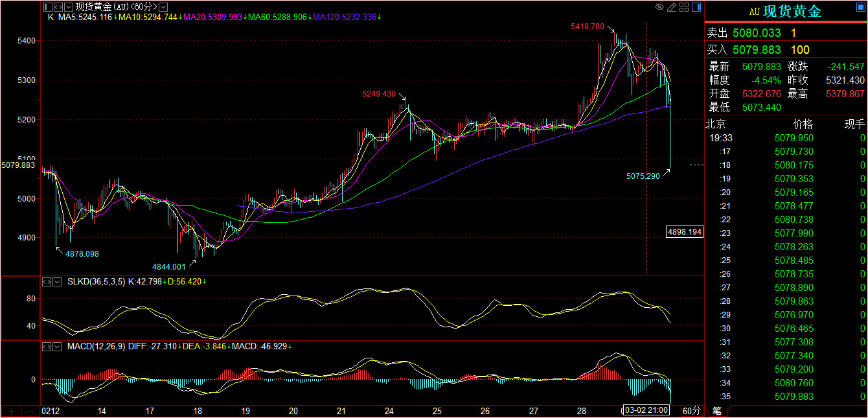Click the MA5 moving average label
Screen dimensions: 868x418
[x=85, y=17]
